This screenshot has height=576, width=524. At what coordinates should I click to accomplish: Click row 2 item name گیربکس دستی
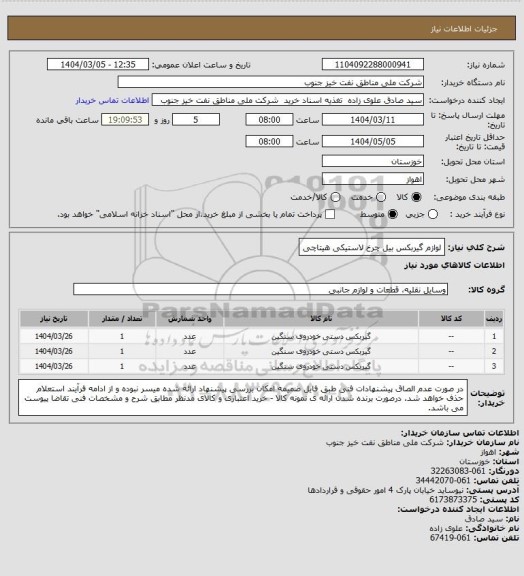click(x=321, y=352)
